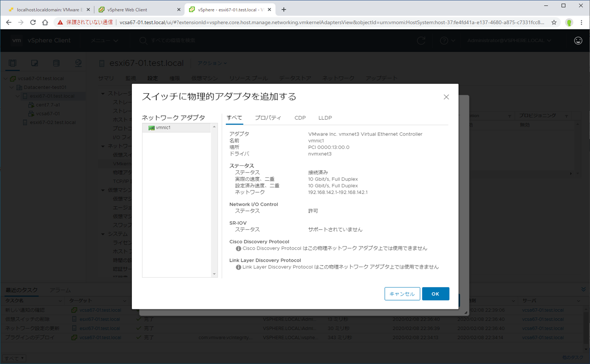Collapse the システム settings section
590x364 pixels.
coord(103,234)
